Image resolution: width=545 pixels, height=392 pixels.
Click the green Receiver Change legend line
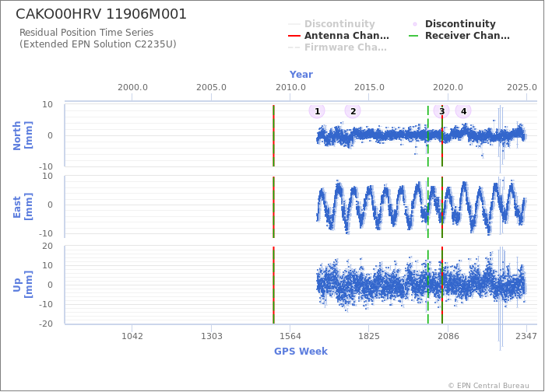pyautogui.click(x=413, y=36)
